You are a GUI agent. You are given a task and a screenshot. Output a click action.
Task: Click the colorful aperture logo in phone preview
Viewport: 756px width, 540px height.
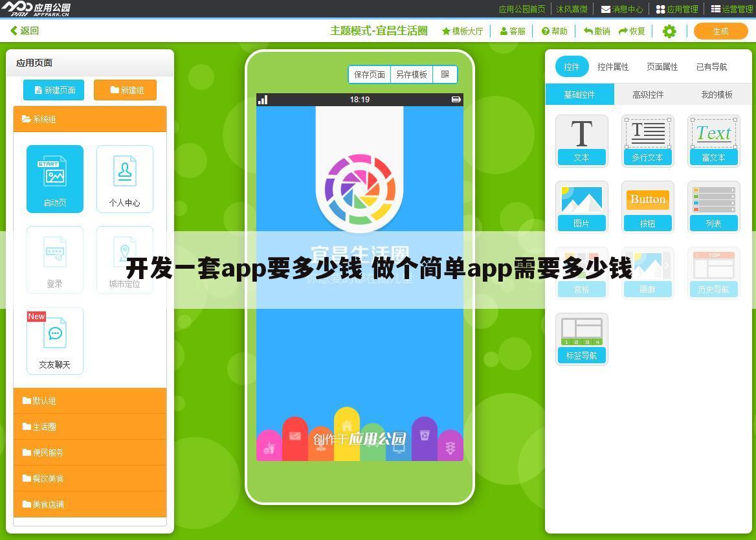[x=360, y=190]
